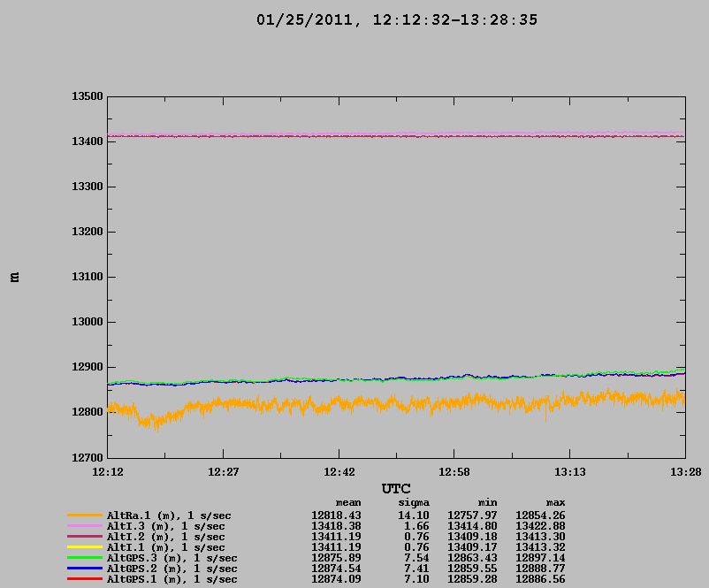Click the x-axis time label 13:28
The image size is (709, 588).
pyautogui.click(x=685, y=472)
